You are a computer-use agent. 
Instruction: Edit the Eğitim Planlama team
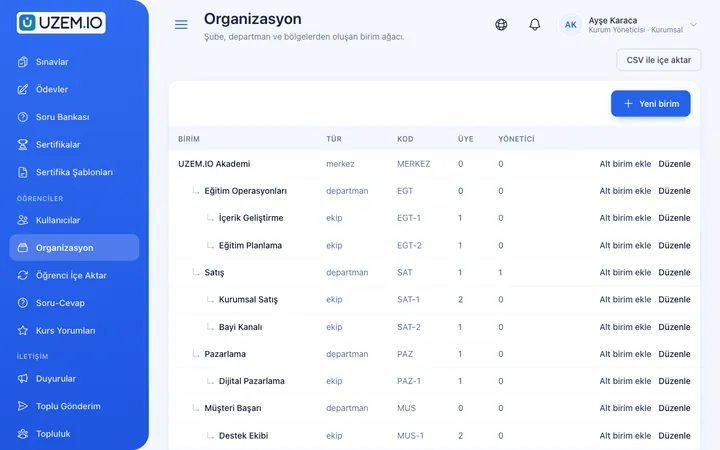click(674, 246)
